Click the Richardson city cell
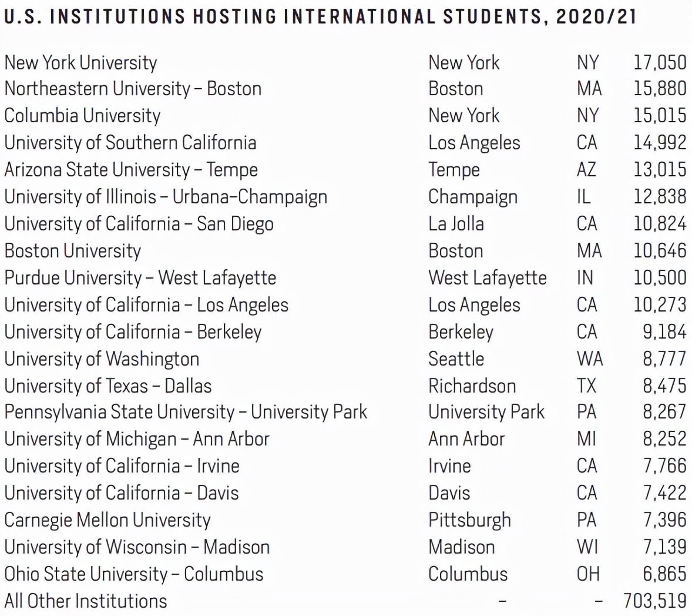 pyautogui.click(x=472, y=386)
